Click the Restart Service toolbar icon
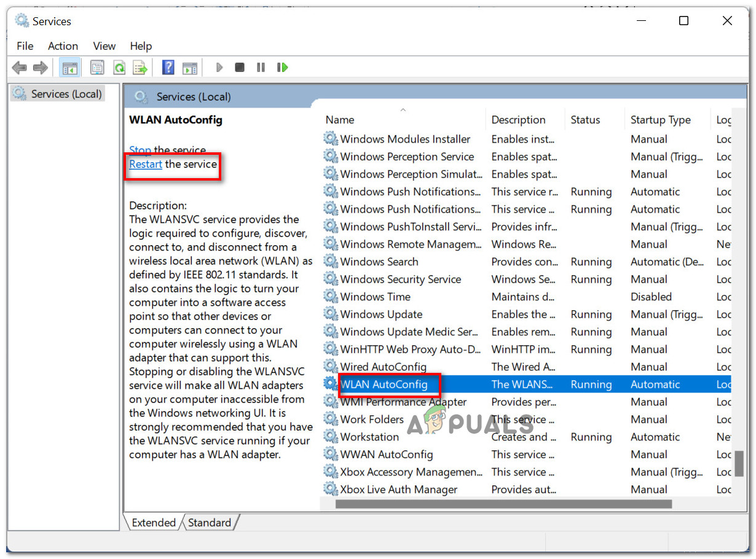 pos(283,68)
